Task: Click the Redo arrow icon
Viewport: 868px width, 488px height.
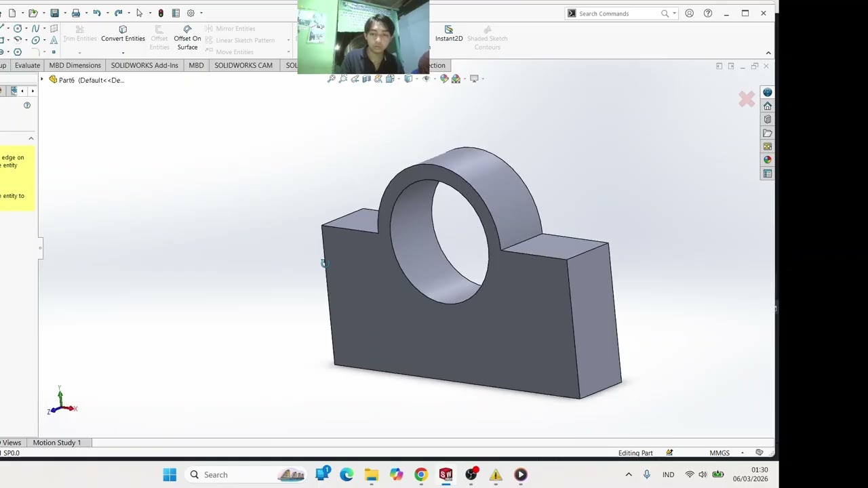Action: [x=118, y=13]
